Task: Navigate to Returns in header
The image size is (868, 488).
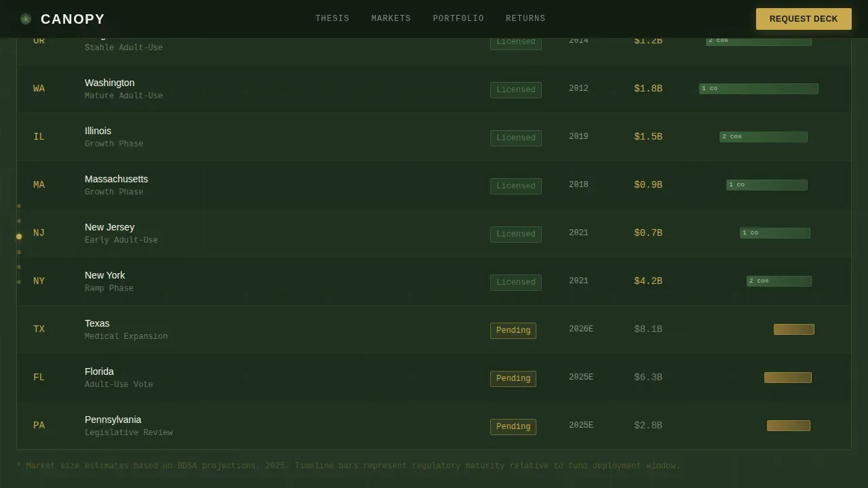Action: tap(526, 19)
